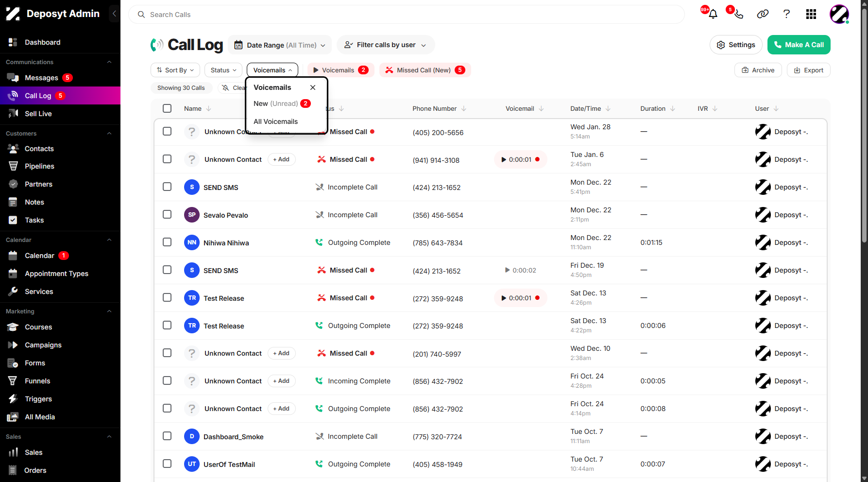Image resolution: width=868 pixels, height=482 pixels.
Task: Collapse the Communications sidebar section
Action: [x=109, y=62]
